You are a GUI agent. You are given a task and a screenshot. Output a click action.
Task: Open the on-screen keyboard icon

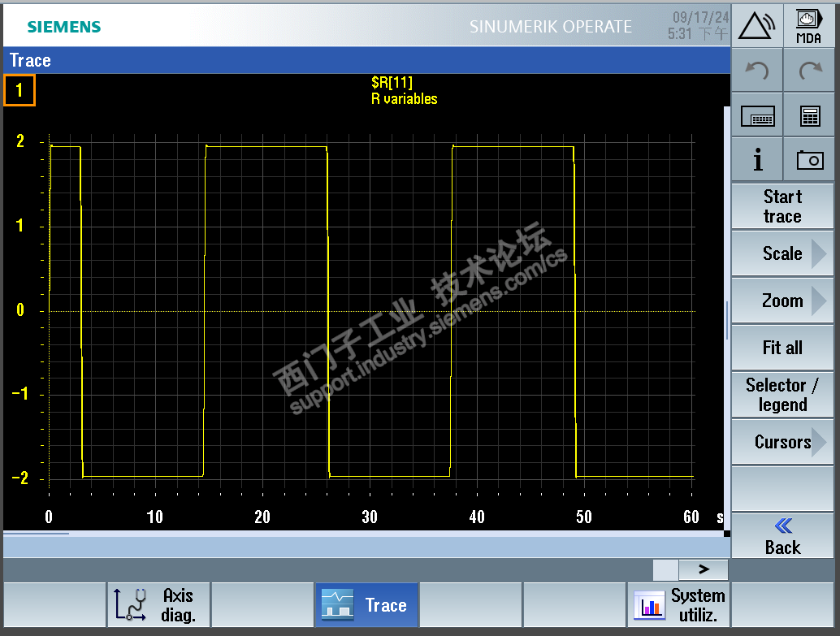pos(757,115)
